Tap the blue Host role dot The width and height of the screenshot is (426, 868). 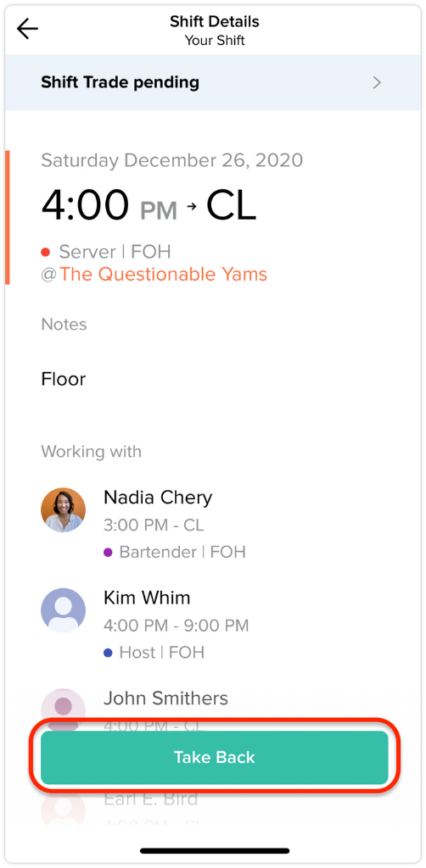click(x=108, y=653)
